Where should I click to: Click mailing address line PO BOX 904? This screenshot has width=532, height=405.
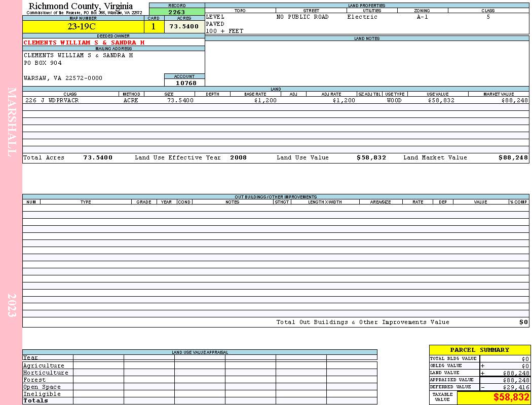click(43, 63)
